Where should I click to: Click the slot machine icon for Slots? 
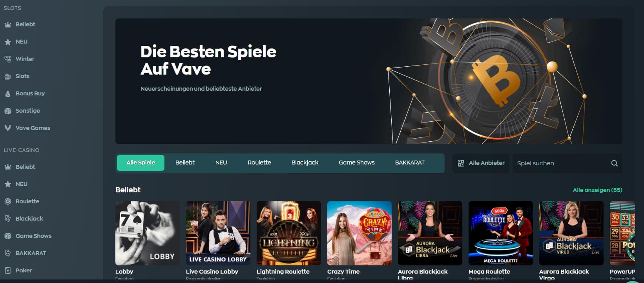7,76
